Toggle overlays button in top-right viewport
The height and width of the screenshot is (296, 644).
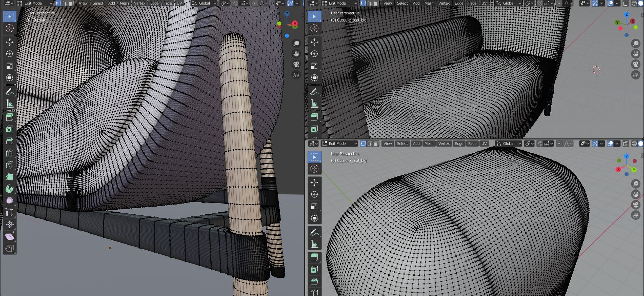pyautogui.click(x=610, y=3)
